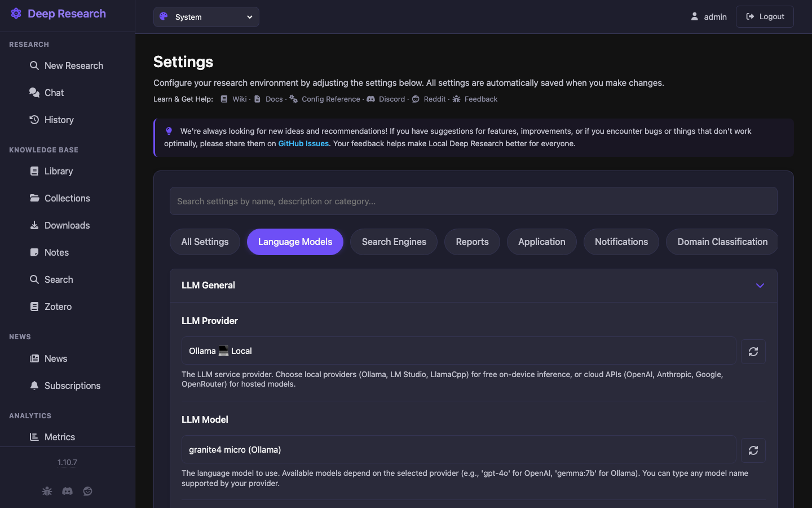Screen dimensions: 812x508
Task: Switch to the Search Engines tab
Action: pos(394,242)
